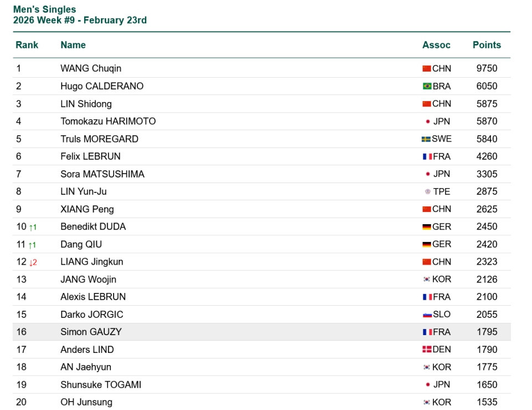Open player WANG Chuqin's name
This screenshot has height=410, width=532.
click(91, 69)
